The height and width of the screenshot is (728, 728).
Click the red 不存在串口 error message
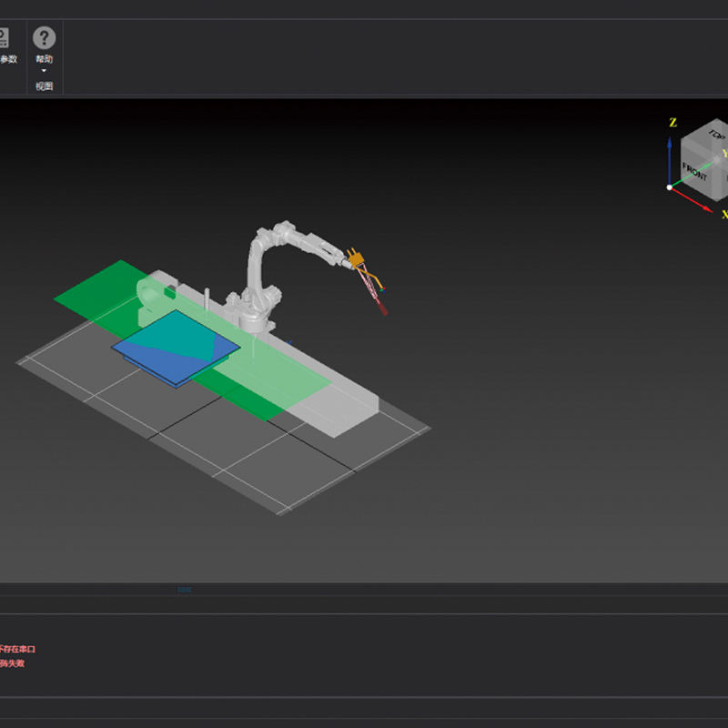18,649
